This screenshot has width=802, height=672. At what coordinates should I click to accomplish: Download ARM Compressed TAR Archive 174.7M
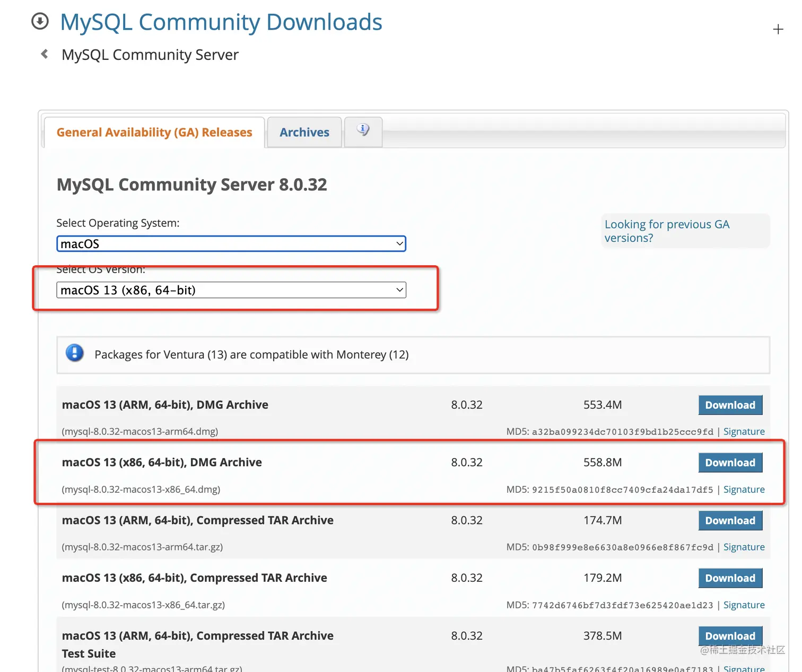point(730,521)
